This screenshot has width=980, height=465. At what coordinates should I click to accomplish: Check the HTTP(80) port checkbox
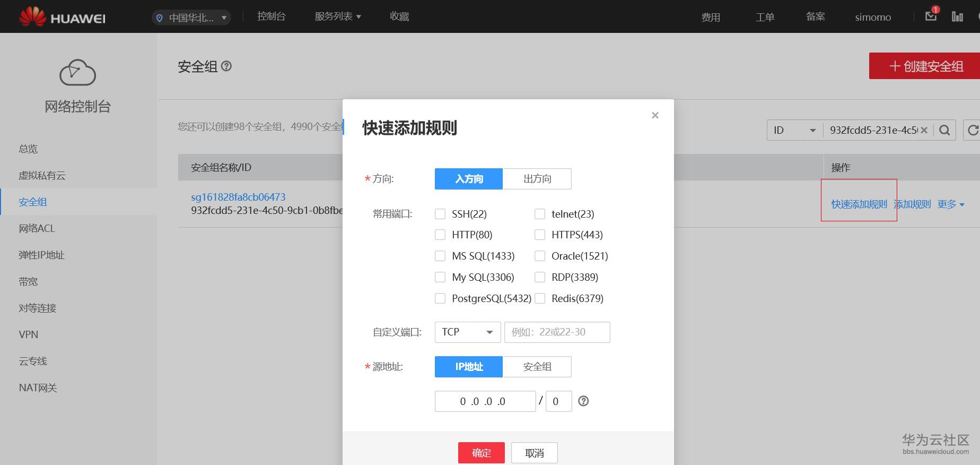pos(440,235)
